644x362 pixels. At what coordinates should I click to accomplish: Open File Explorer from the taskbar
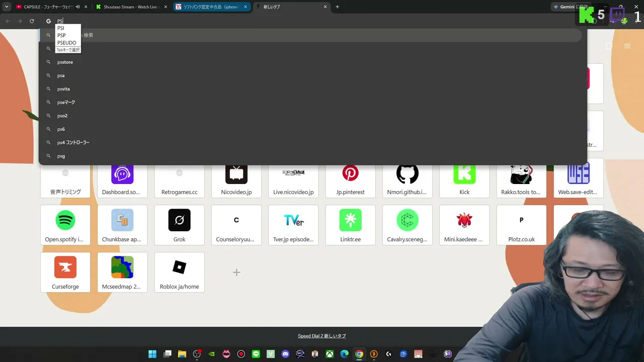click(x=182, y=354)
